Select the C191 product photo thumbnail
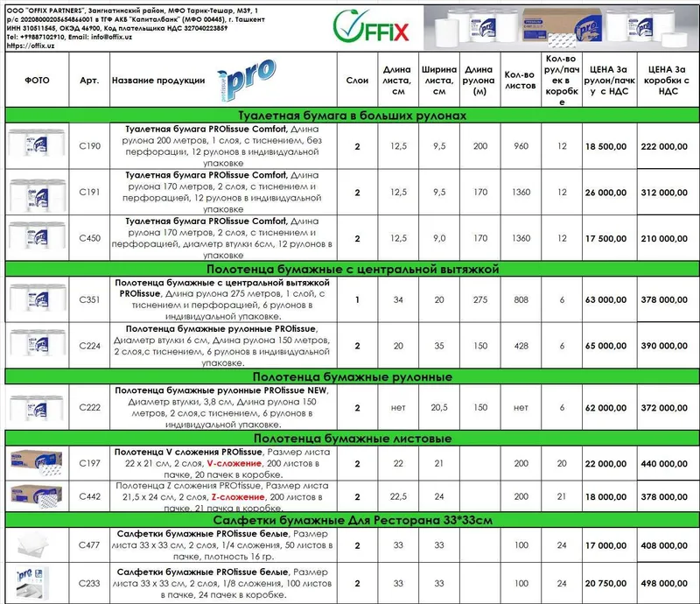Viewport: 700px width, 604px height. (x=37, y=192)
